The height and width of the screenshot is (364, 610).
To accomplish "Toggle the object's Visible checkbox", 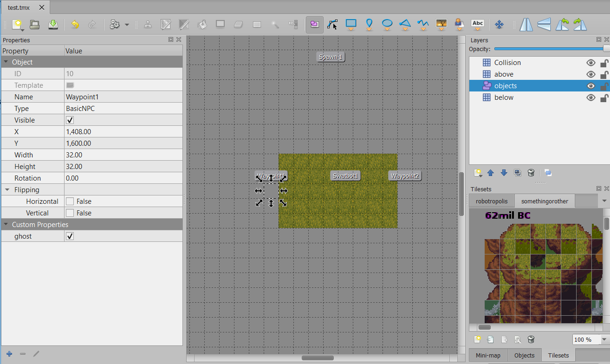I will pyautogui.click(x=70, y=120).
